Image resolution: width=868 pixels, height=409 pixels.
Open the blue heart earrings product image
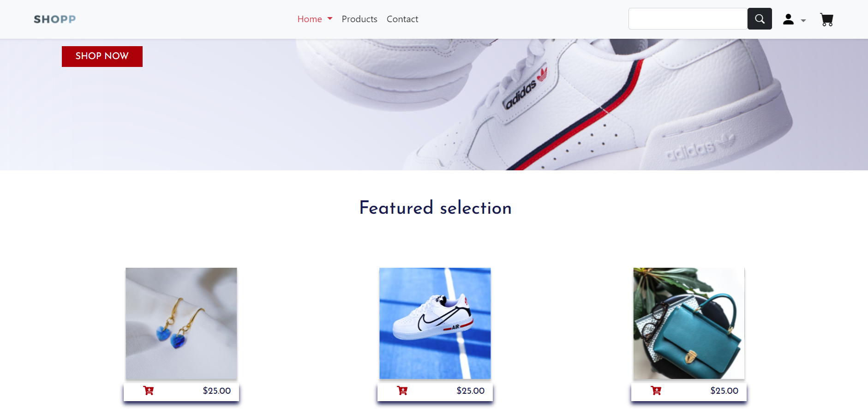[181, 324]
